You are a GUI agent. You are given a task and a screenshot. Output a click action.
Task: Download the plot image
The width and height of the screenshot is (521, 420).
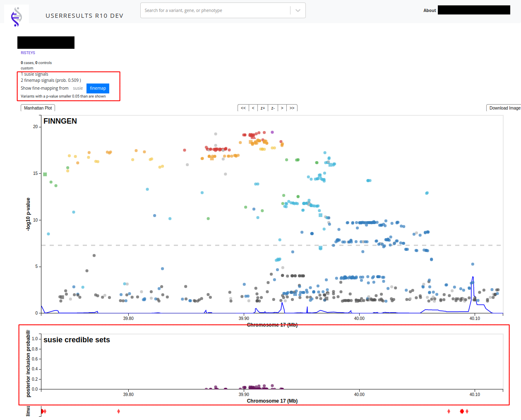point(504,108)
